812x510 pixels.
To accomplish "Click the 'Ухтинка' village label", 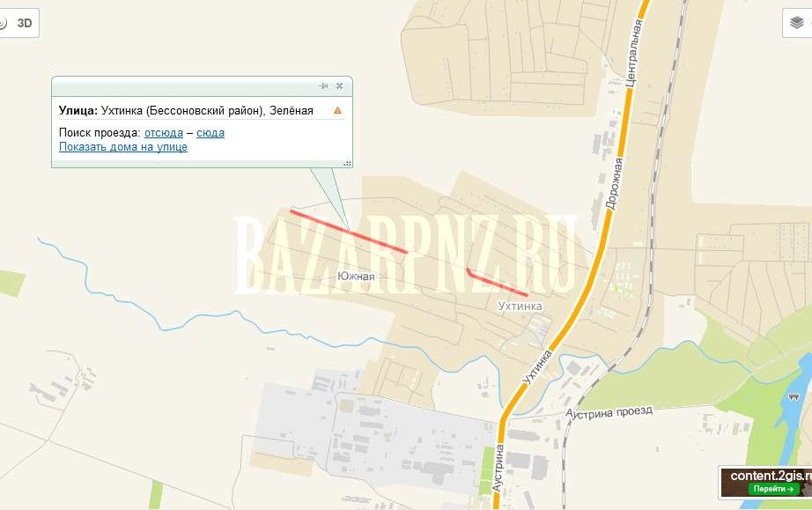I will (x=520, y=306).
